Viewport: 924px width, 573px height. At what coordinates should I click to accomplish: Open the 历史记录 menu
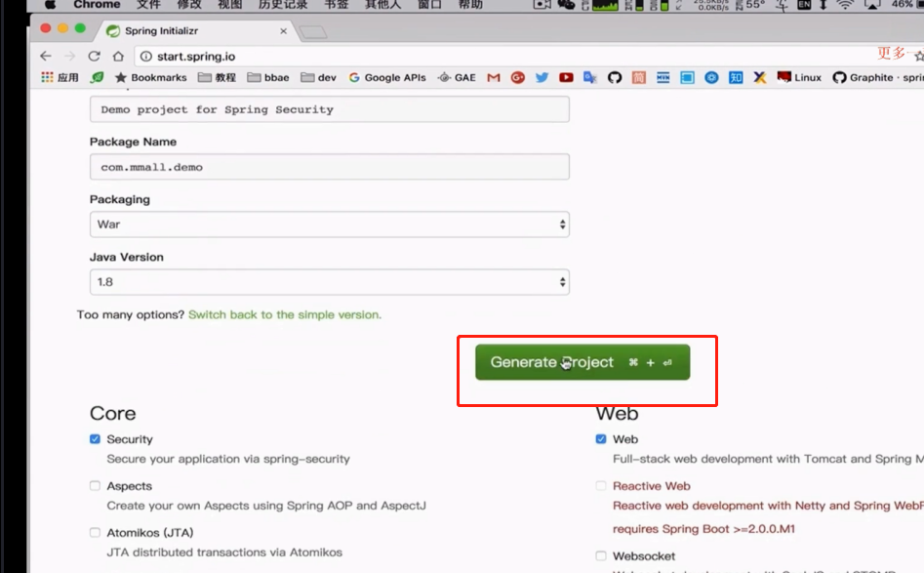[x=283, y=4]
